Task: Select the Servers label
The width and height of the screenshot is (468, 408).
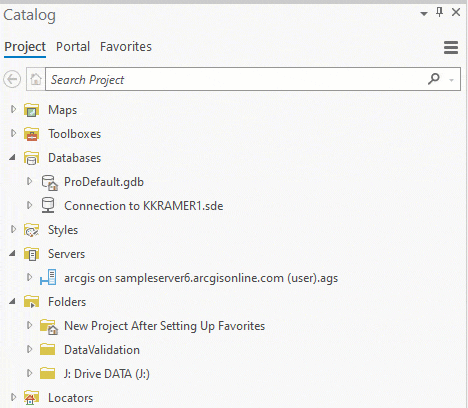Action: tap(66, 254)
